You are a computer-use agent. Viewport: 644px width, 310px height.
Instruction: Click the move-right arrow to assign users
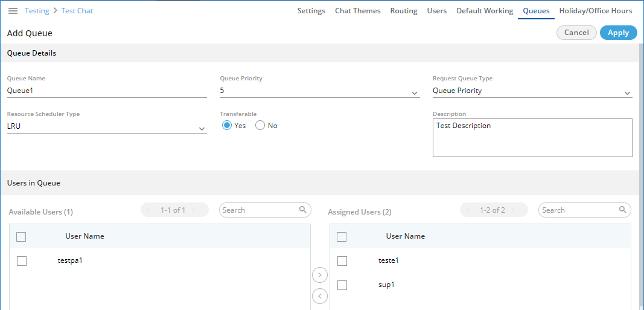(x=319, y=275)
